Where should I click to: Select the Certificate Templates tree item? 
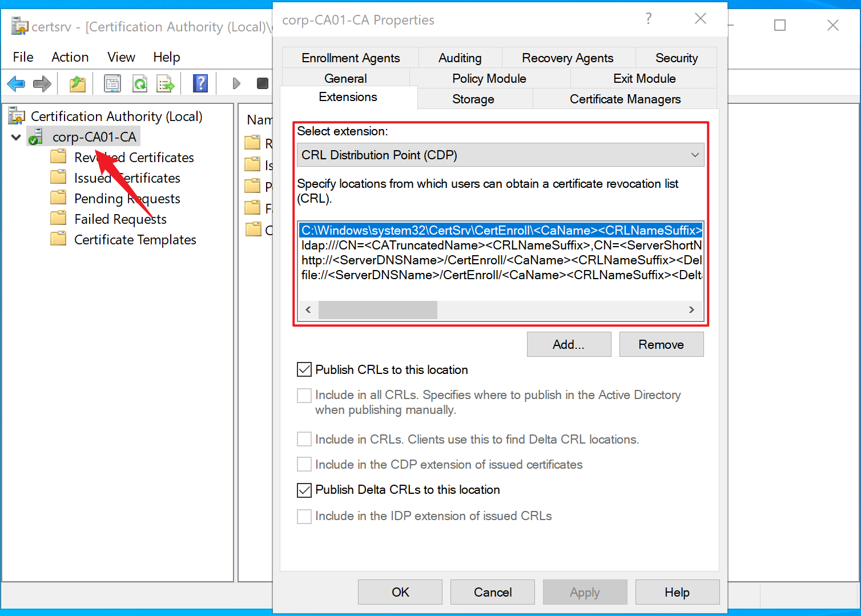point(135,240)
